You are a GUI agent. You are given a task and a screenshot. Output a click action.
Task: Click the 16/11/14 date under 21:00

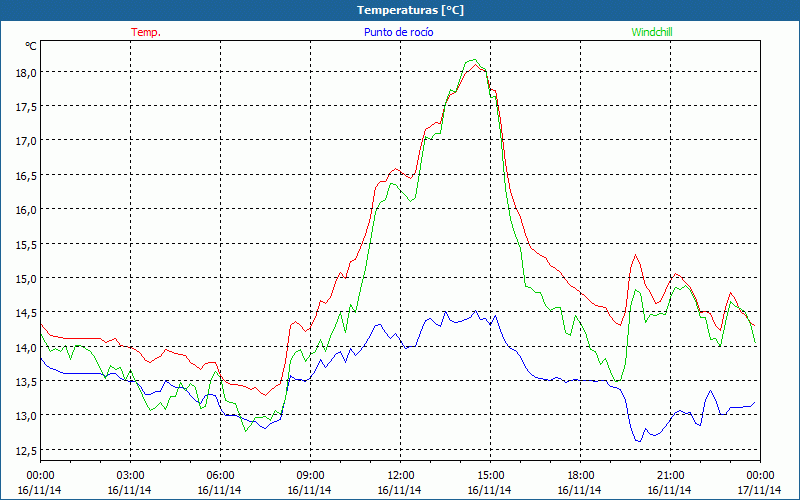pos(669,490)
